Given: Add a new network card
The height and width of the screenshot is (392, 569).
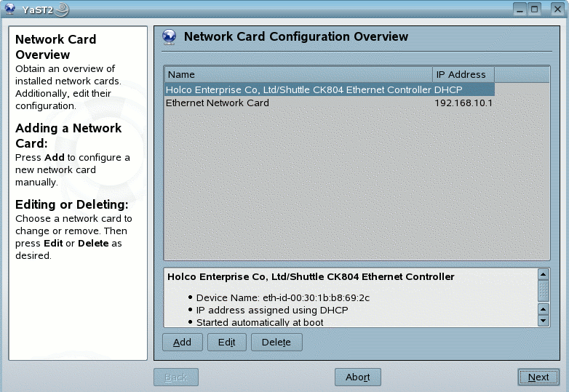Looking at the screenshot, I should click(182, 343).
